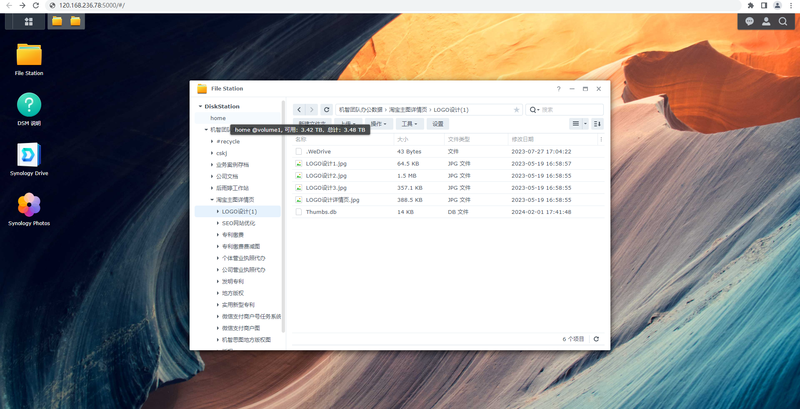Image resolution: width=800 pixels, height=409 pixels.
Task: Bookmark current folder with star icon
Action: tap(516, 109)
